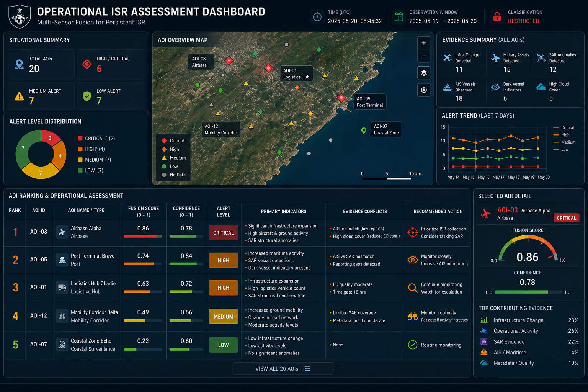588x392 pixels.
Task: Click the CRITICAL red legend swatch in distribution
Action: [80, 139]
